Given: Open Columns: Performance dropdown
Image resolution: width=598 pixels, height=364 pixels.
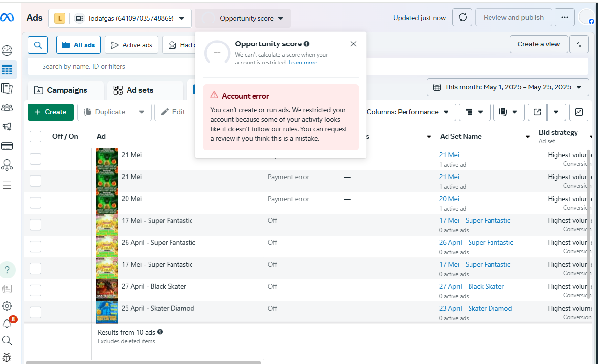Looking at the screenshot, I should tap(407, 112).
